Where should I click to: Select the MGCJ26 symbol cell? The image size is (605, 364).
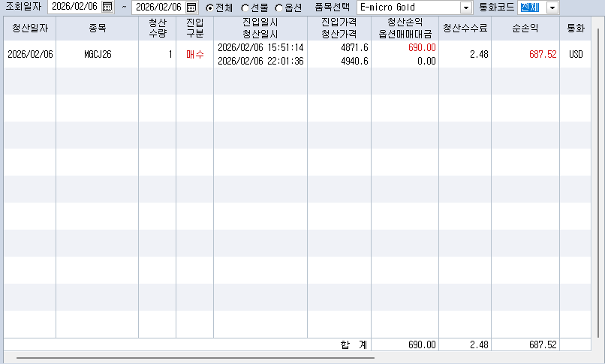pos(98,54)
